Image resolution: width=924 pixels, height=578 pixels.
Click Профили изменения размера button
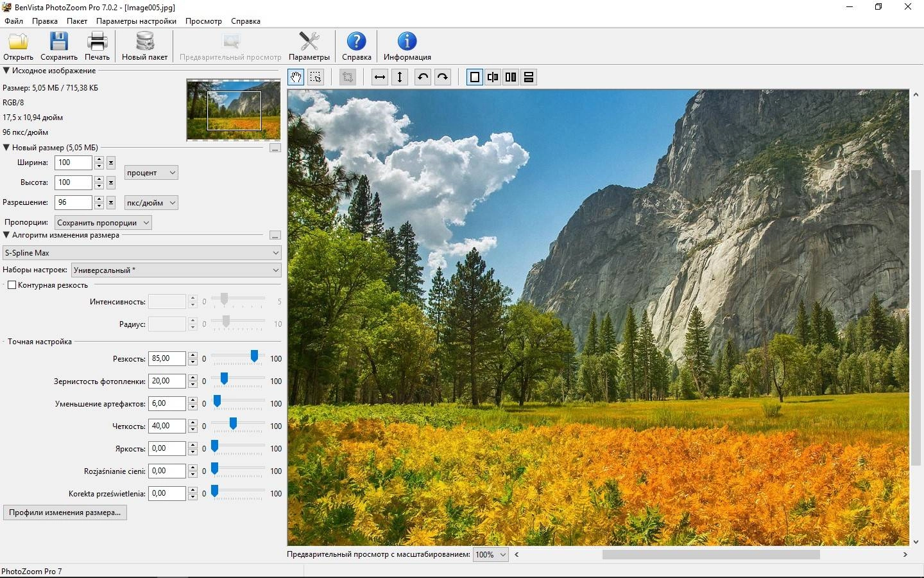click(65, 512)
